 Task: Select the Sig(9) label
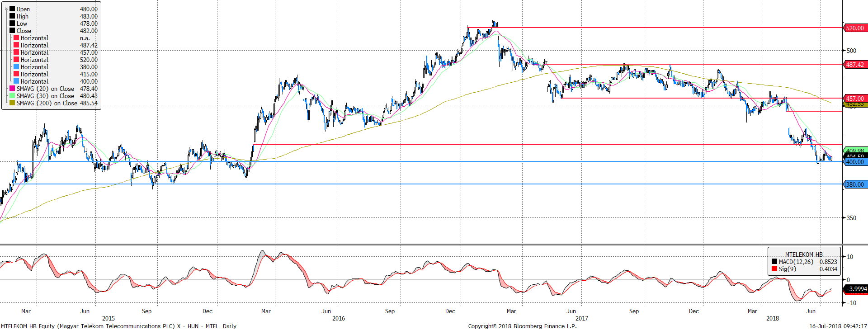pos(787,269)
